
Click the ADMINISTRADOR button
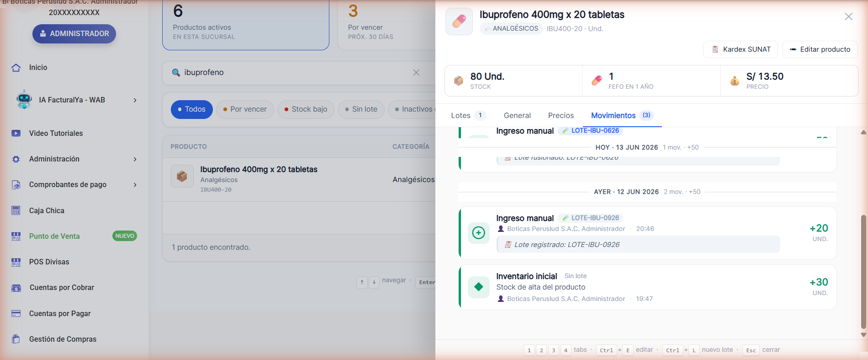[x=74, y=34]
